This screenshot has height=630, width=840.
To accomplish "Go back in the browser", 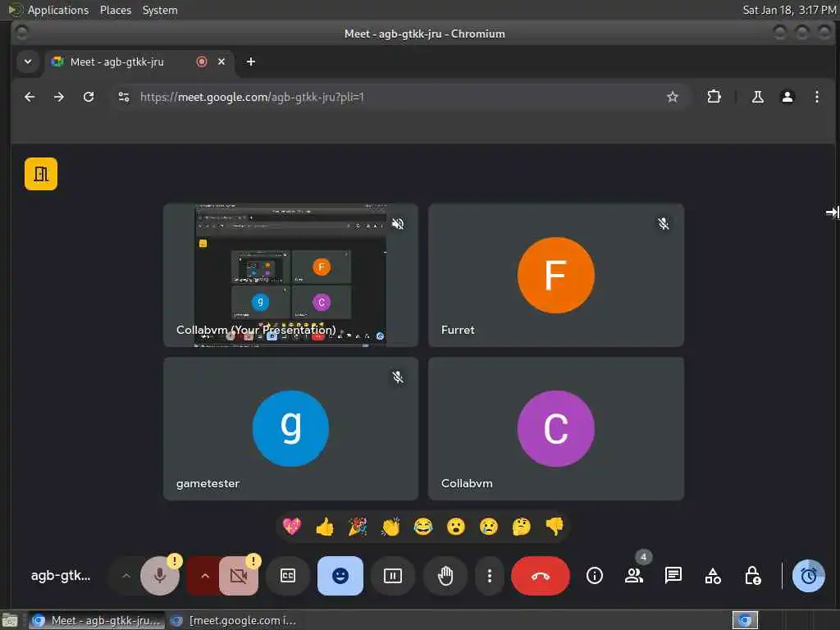I will [30, 97].
